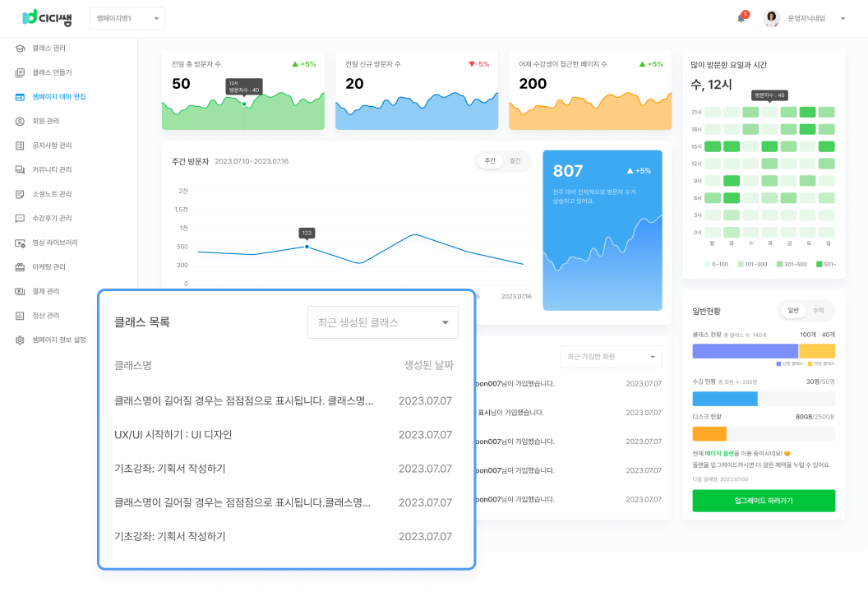The height and width of the screenshot is (592, 868).
Task: Open 웹페이지 정보 설정 gear icon
Action: tap(20, 340)
